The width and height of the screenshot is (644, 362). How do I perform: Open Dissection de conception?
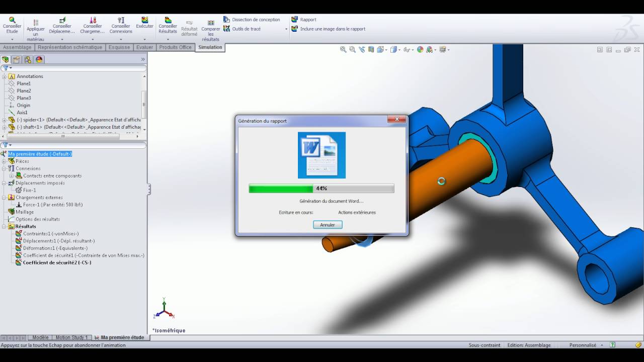point(252,20)
